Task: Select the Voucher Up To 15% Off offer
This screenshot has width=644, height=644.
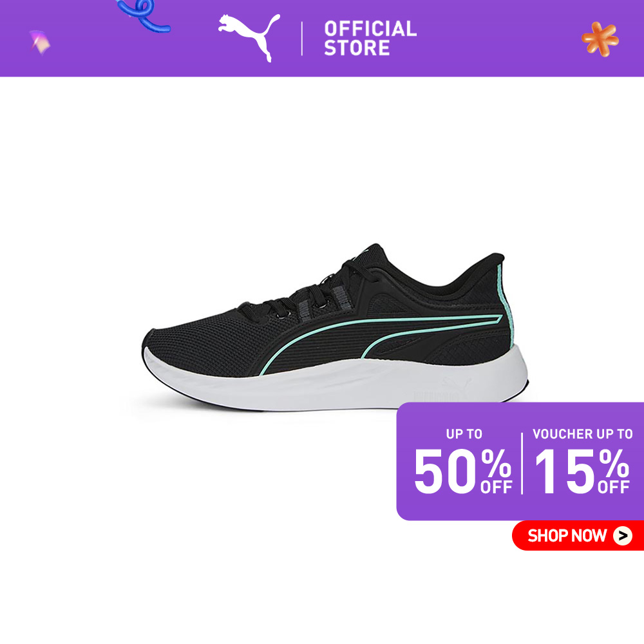Action: click(x=582, y=462)
